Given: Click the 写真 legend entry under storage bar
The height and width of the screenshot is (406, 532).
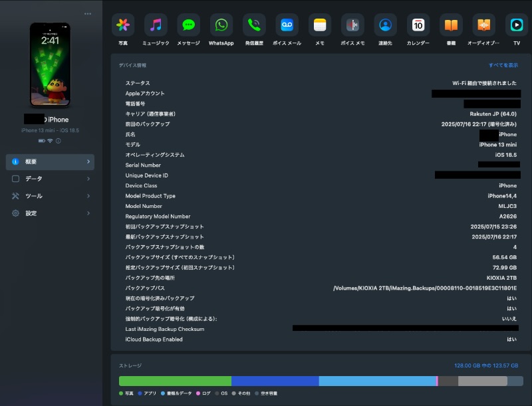Looking at the screenshot, I should (x=126, y=393).
